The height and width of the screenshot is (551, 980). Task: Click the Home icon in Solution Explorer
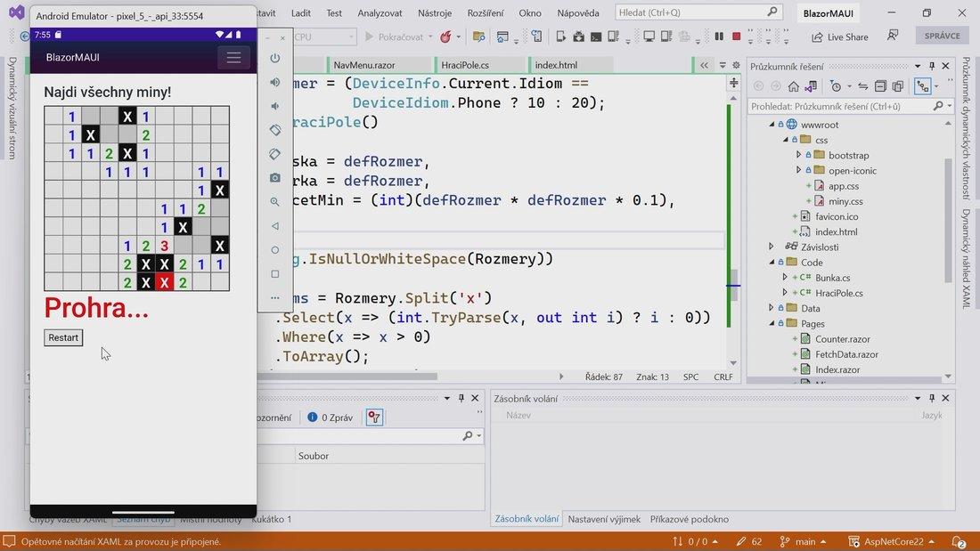793,86
